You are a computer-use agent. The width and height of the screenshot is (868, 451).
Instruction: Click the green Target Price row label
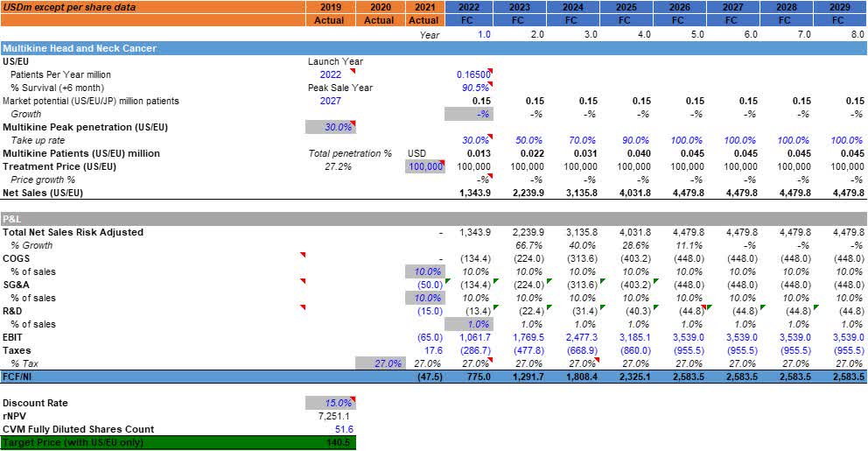tap(73, 443)
